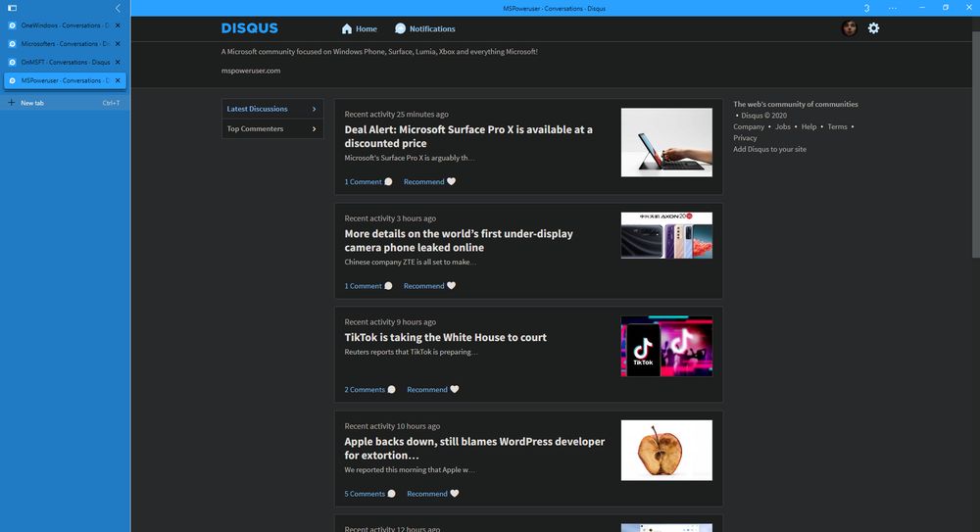The image size is (980, 532).
Task: Click the user profile avatar
Action: tap(850, 28)
